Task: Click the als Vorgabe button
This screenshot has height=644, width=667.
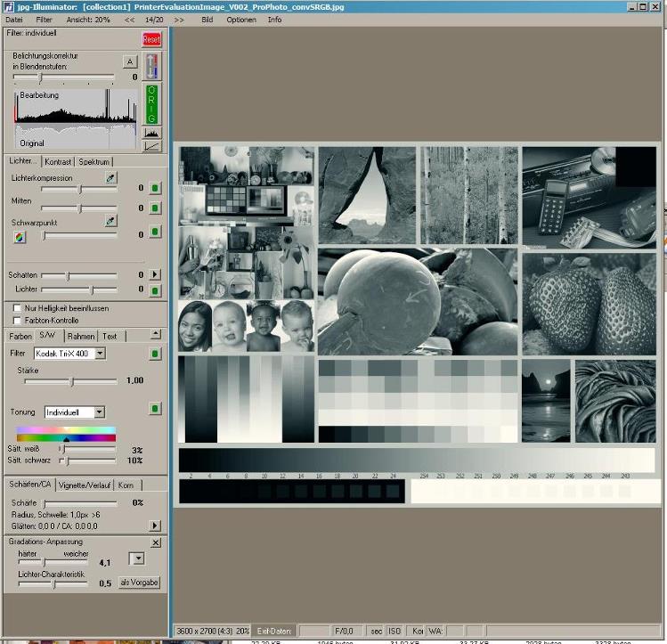Action: click(x=140, y=583)
